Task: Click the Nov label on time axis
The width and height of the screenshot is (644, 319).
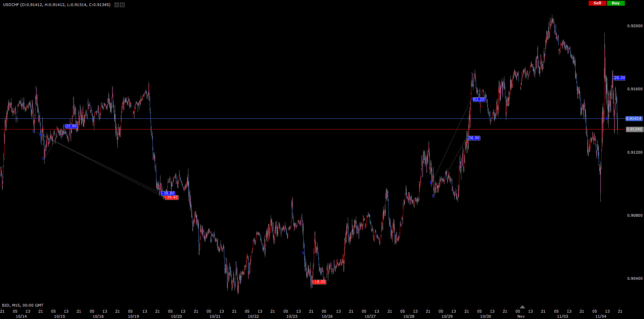Action: point(521,316)
